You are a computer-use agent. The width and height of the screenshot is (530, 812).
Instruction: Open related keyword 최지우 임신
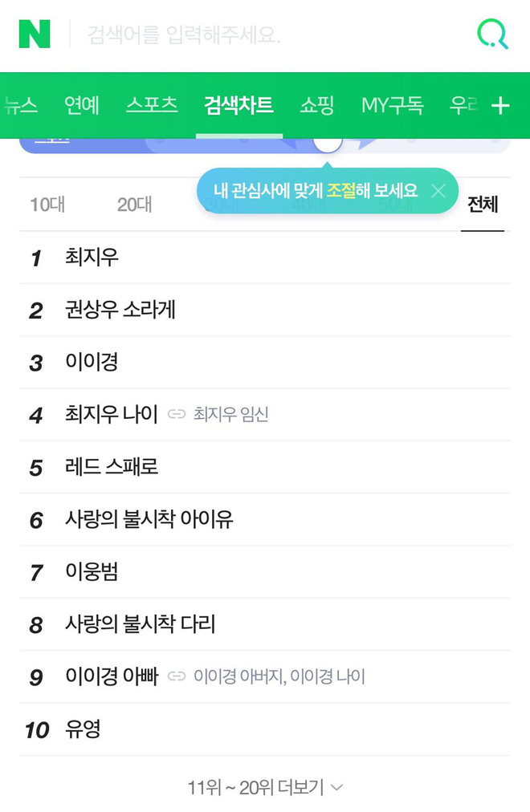[x=230, y=414]
